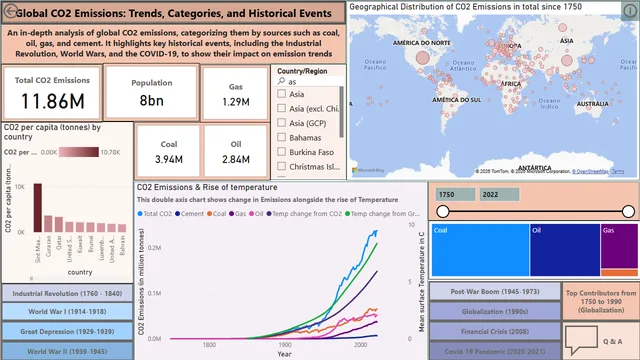Click Cement legend item
This screenshot has width=640, height=360.
point(189,213)
